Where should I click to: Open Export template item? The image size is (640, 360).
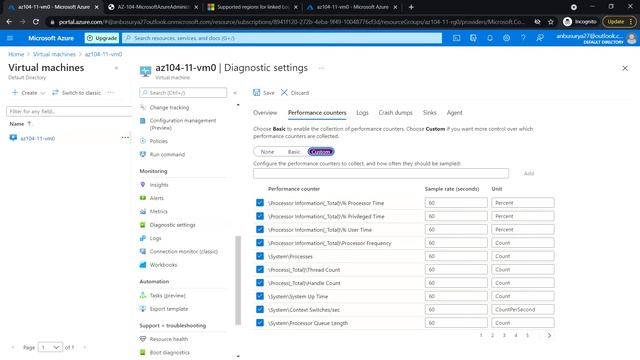point(169,309)
